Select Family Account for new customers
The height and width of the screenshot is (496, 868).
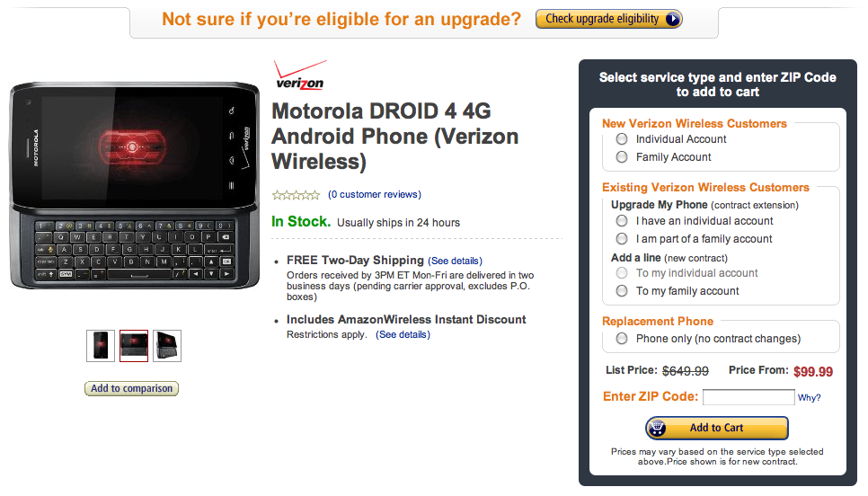[x=622, y=157]
